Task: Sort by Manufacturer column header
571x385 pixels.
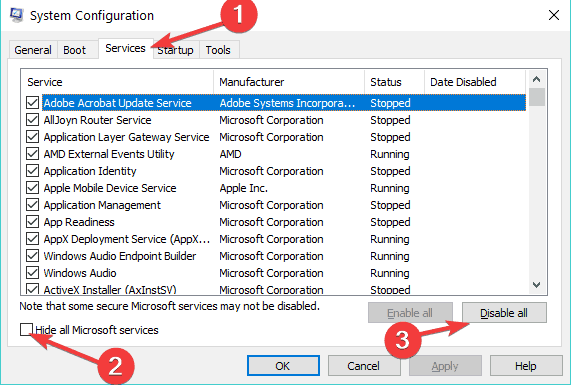Action: click(289, 82)
